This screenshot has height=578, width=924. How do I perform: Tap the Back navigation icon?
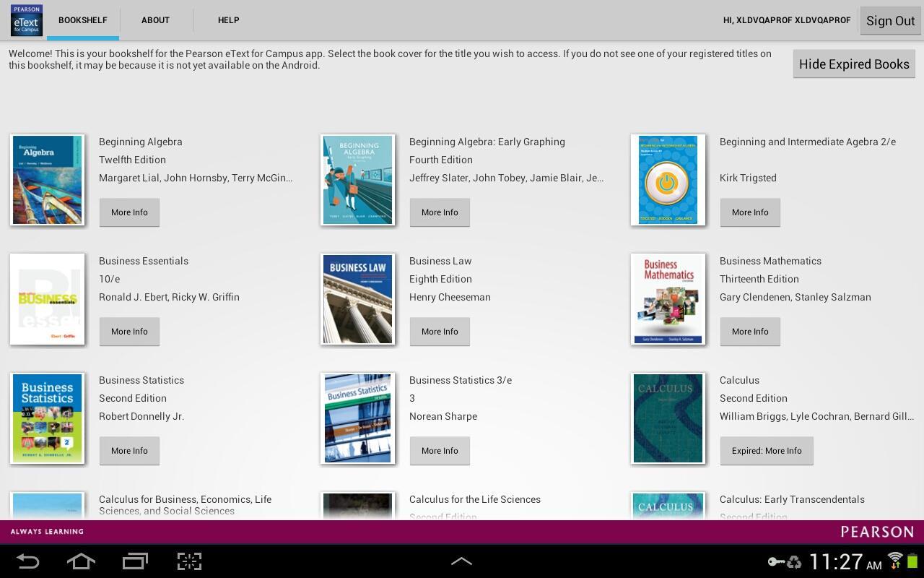pyautogui.click(x=30, y=561)
